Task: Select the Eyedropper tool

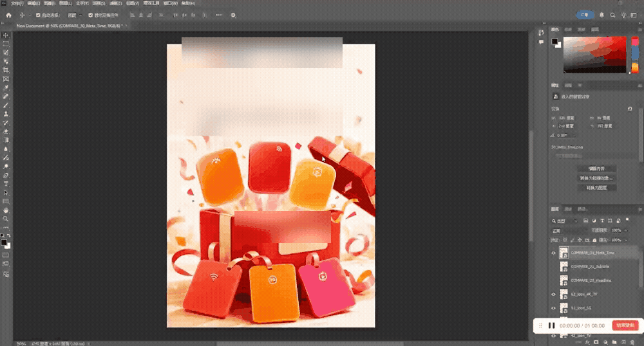Action: pos(6,87)
